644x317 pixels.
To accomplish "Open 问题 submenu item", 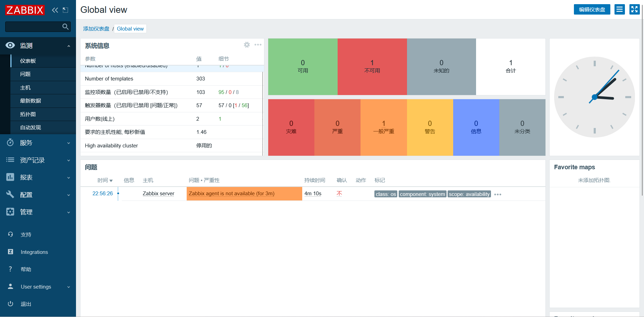I will coord(43,74).
